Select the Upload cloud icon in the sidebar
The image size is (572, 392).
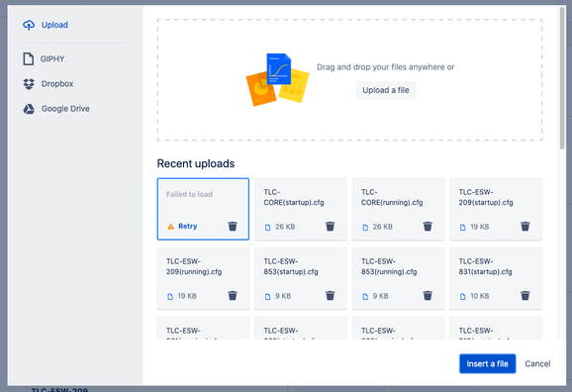coord(29,25)
